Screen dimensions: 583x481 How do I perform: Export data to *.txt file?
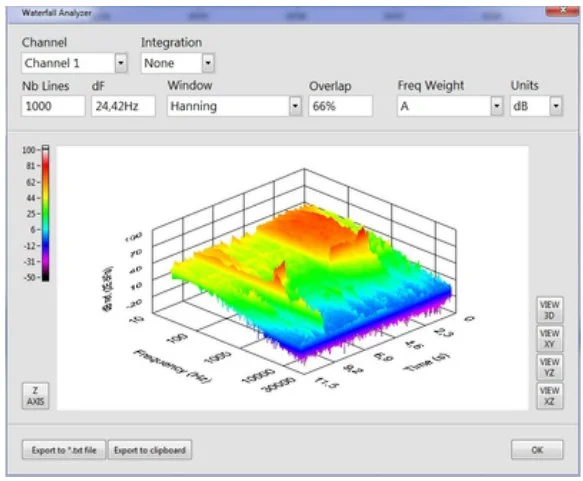click(x=64, y=450)
